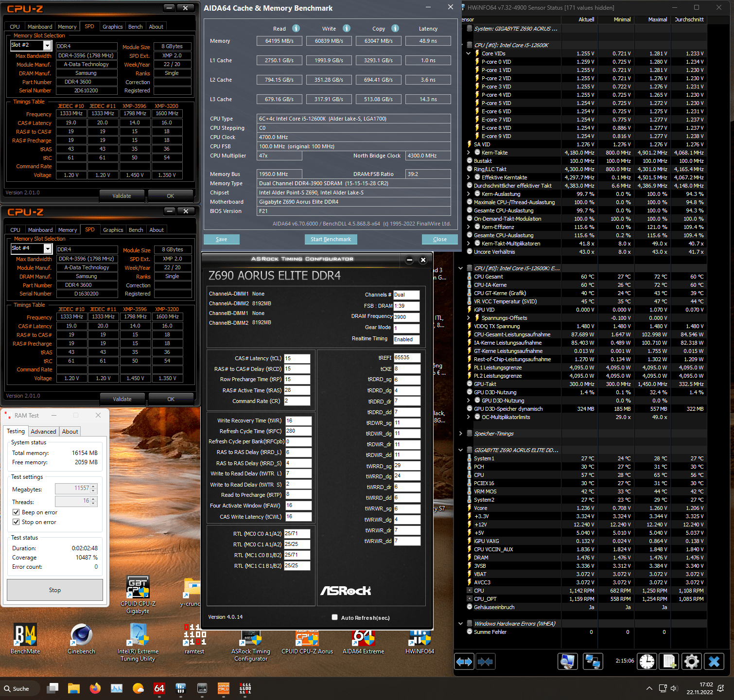Click HWiNFO collapse-columns inward arrows icon
The height and width of the screenshot is (700, 734).
pyautogui.click(x=485, y=662)
